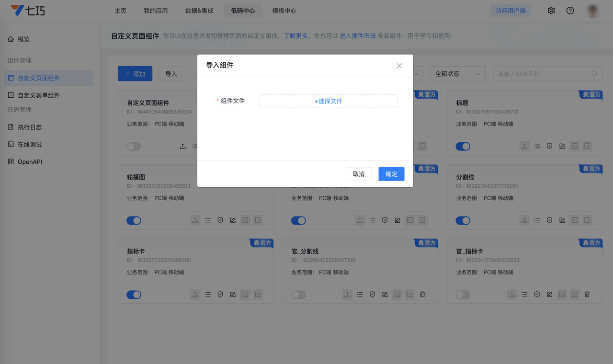
Task: Click the edit pencil icon on 分割线 card
Action: click(562, 220)
